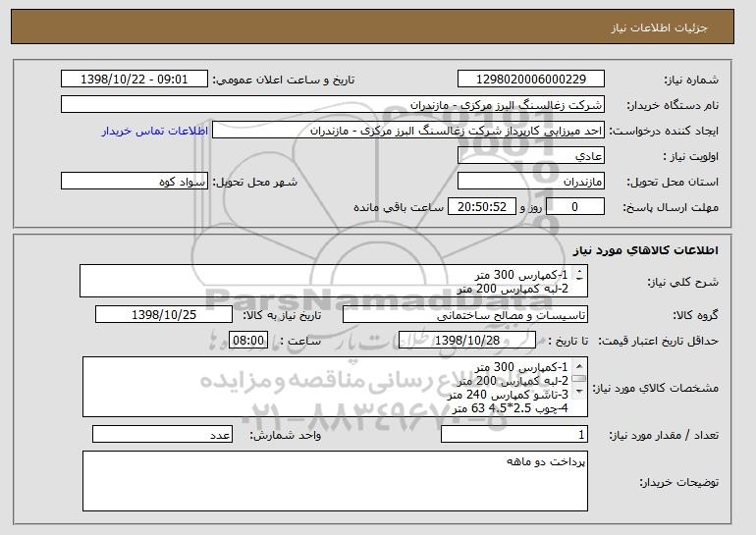This screenshot has width=756, height=535.
Task: Click the remaining days field showing 0
Action: tap(575, 207)
